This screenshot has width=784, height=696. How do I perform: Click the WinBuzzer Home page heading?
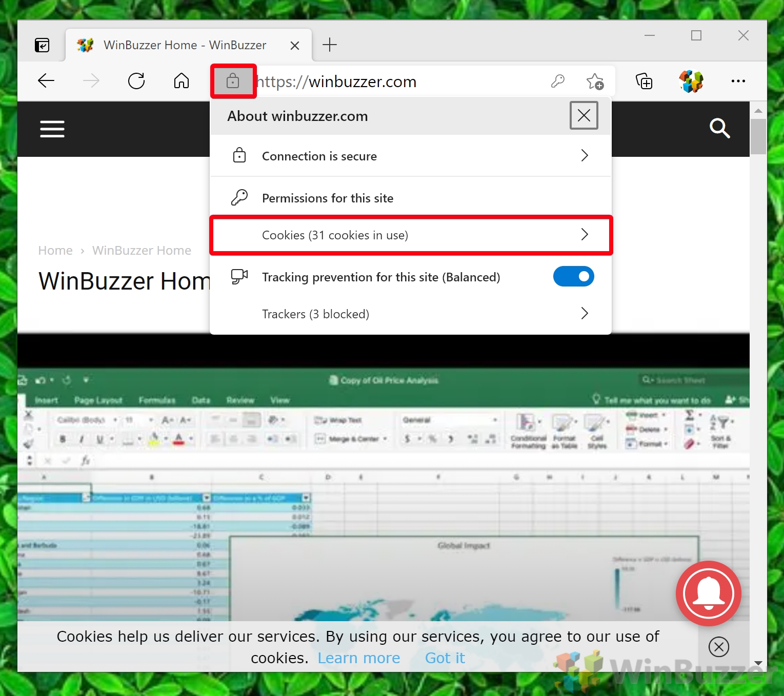coord(124,281)
